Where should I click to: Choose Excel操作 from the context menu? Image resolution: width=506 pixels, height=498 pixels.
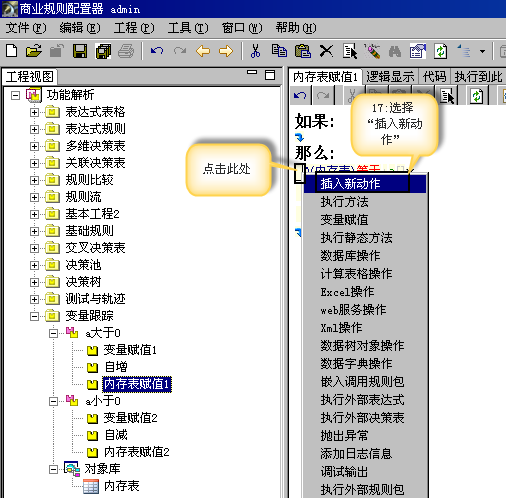[365, 292]
